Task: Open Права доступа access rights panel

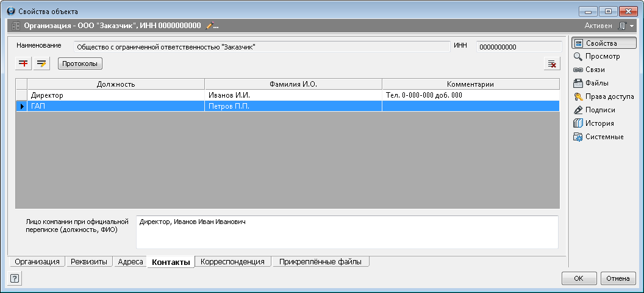Action: (x=609, y=96)
